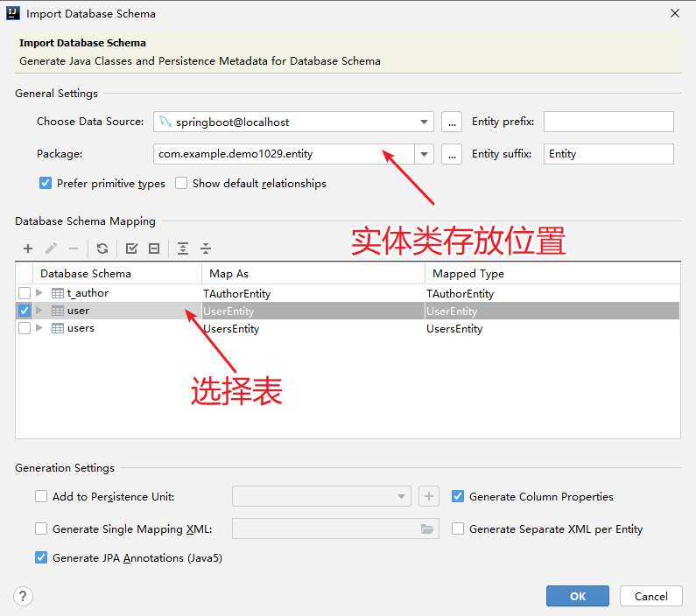Toggle Generate JPA Annotations (Java5) checkbox

tap(41, 557)
